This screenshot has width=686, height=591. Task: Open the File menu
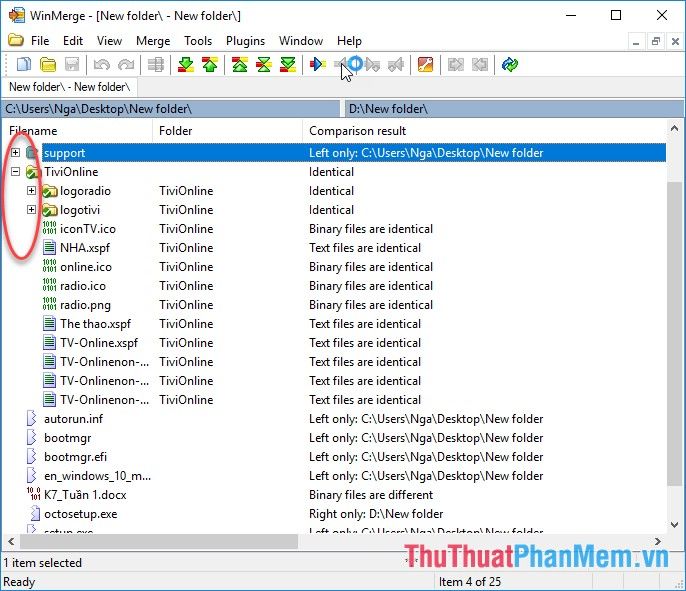tap(40, 41)
